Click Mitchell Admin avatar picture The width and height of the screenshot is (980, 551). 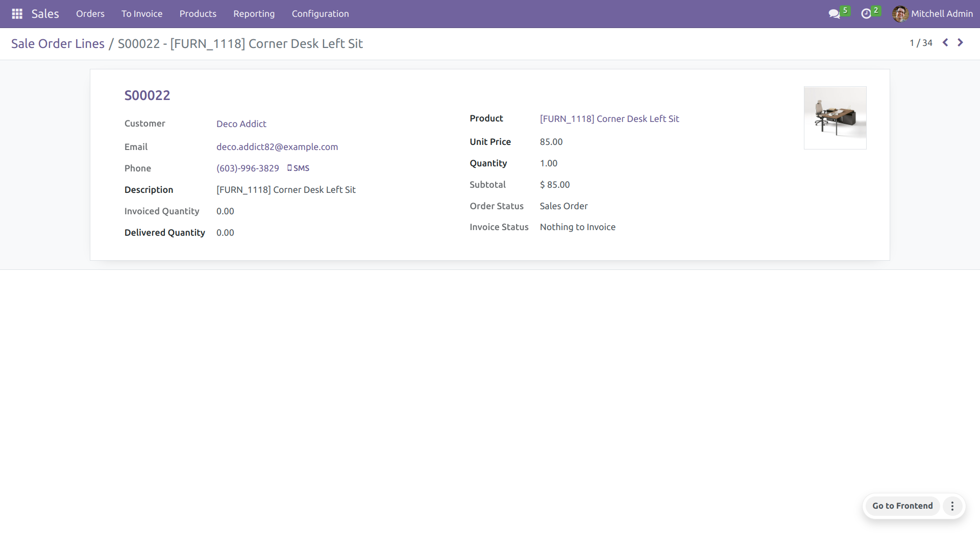pyautogui.click(x=900, y=14)
